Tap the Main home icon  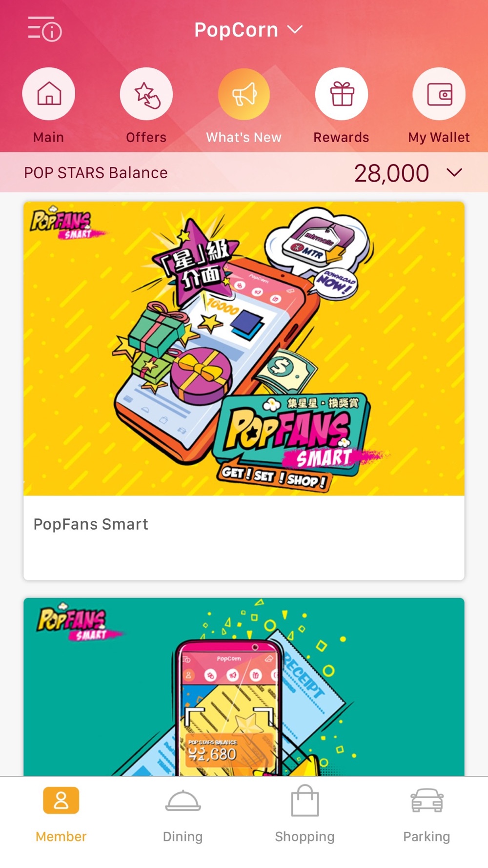(x=49, y=94)
